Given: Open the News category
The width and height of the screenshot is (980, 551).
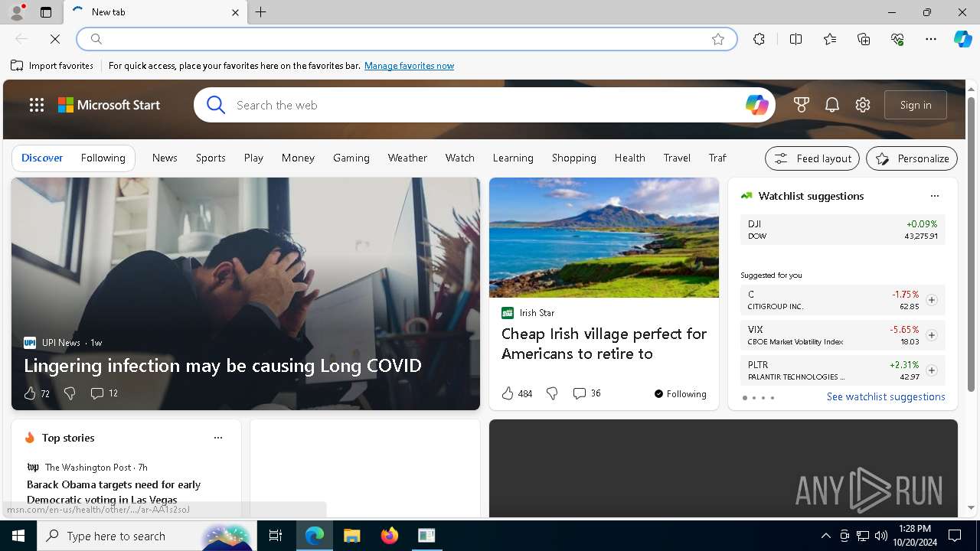Looking at the screenshot, I should [x=165, y=158].
